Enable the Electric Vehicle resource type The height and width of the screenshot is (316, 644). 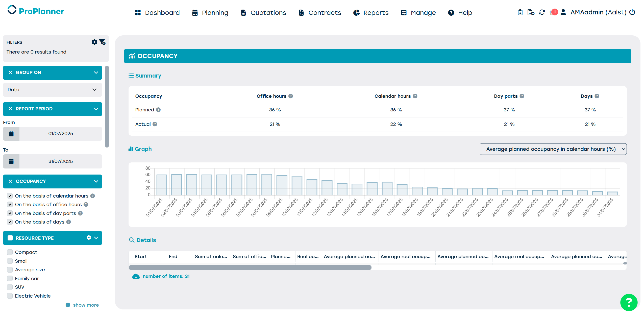point(10,296)
